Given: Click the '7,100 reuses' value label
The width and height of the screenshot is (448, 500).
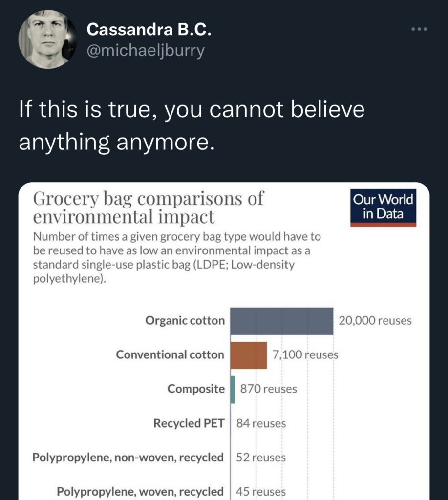Looking at the screenshot, I should 305,355.
